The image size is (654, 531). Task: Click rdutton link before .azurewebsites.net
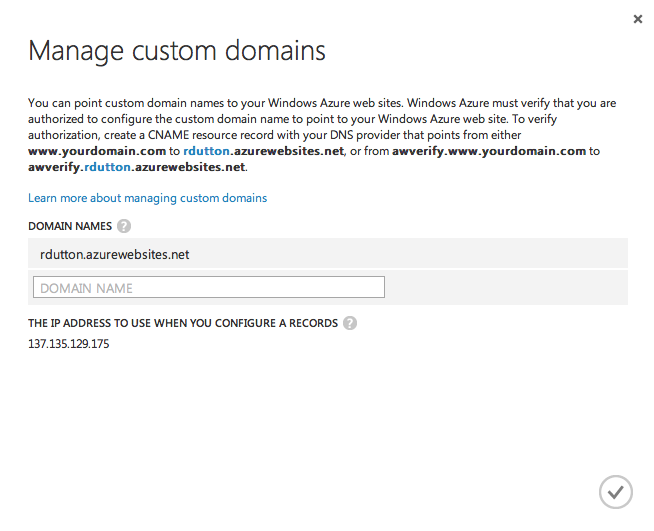[206, 151]
